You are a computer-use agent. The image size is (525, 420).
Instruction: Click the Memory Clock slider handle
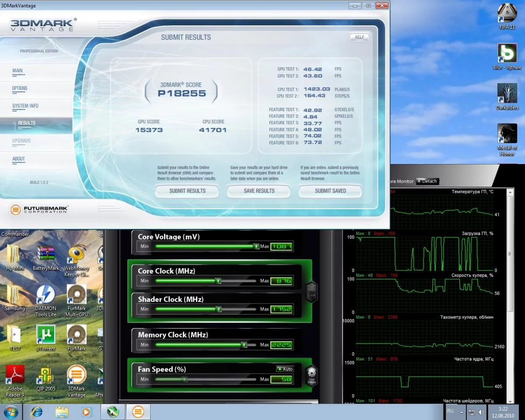[x=244, y=345]
